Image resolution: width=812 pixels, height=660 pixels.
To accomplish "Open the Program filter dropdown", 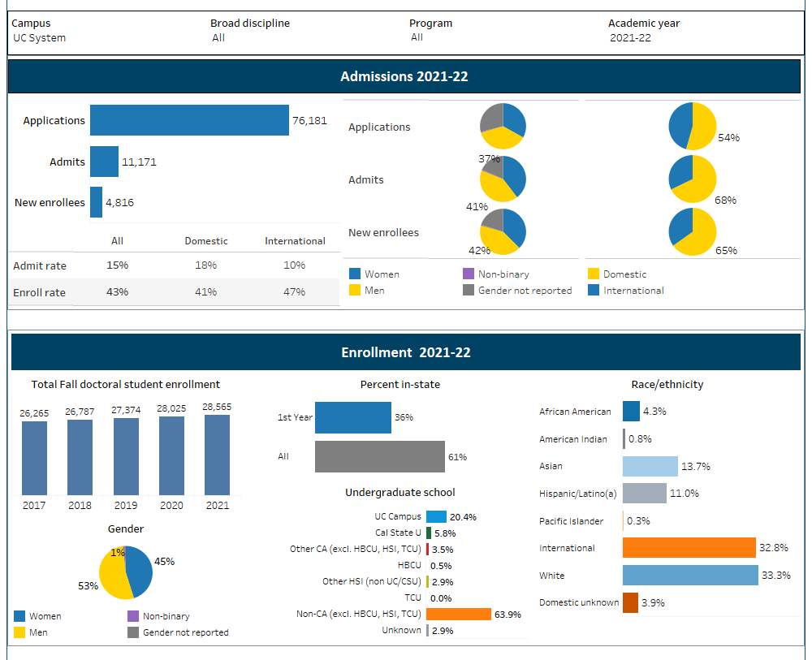I will pyautogui.click(x=418, y=37).
